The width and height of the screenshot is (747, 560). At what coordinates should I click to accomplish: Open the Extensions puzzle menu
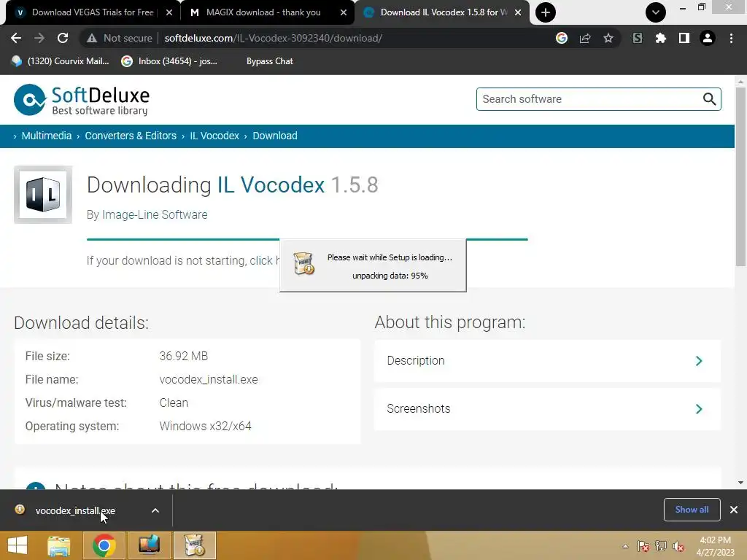click(661, 38)
